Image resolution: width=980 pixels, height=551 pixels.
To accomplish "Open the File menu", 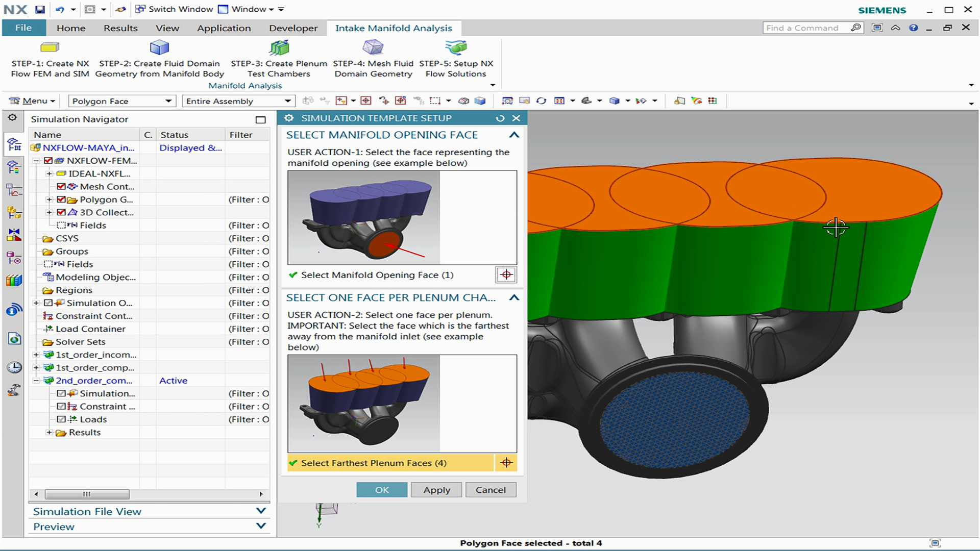I will pyautogui.click(x=23, y=28).
